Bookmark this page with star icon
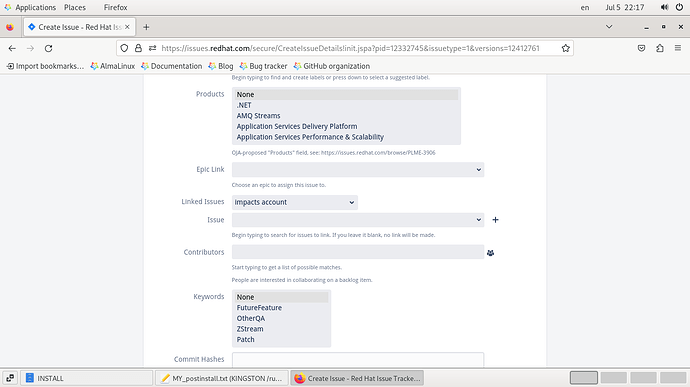Viewport: 690px width, 387px height. click(x=565, y=48)
